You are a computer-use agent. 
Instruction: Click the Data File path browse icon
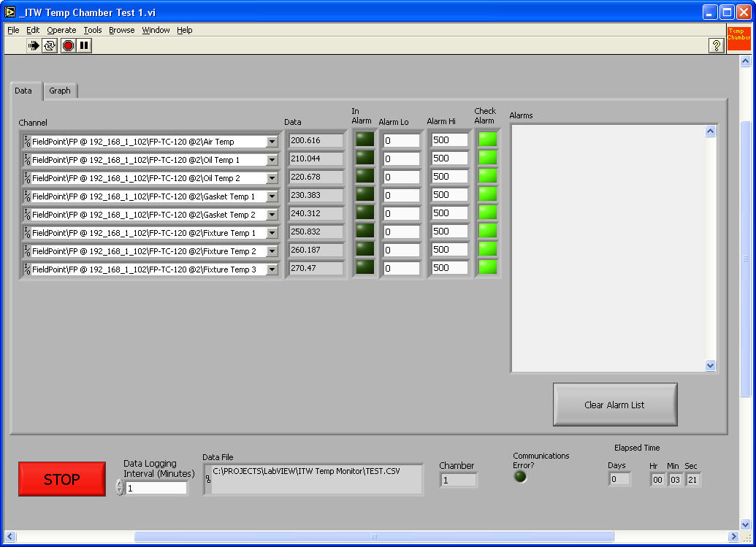208,479
